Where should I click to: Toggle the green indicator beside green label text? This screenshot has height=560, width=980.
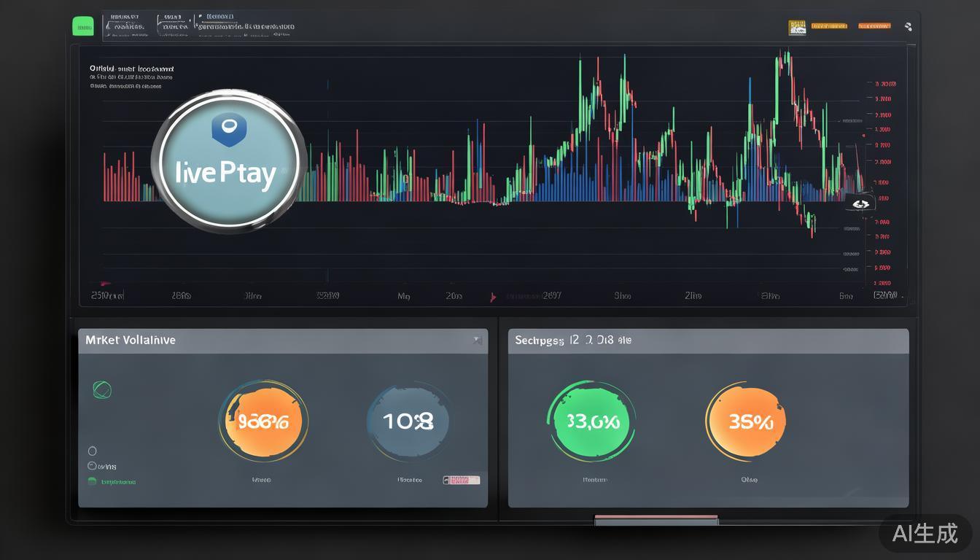point(92,481)
